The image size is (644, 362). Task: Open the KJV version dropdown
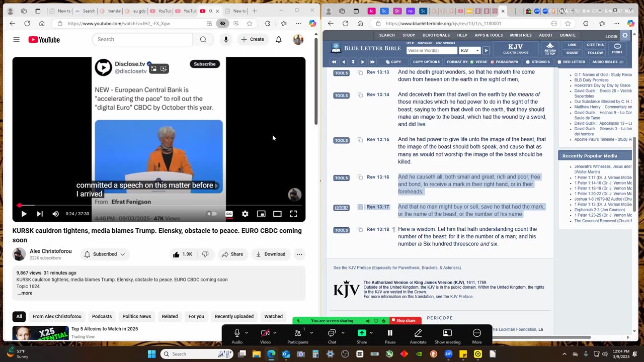(470, 50)
